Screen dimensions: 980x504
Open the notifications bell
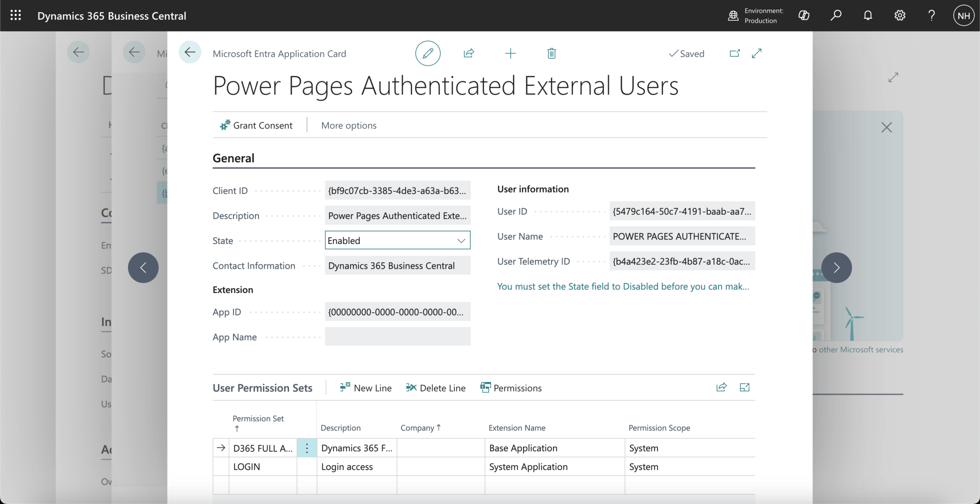868,16
